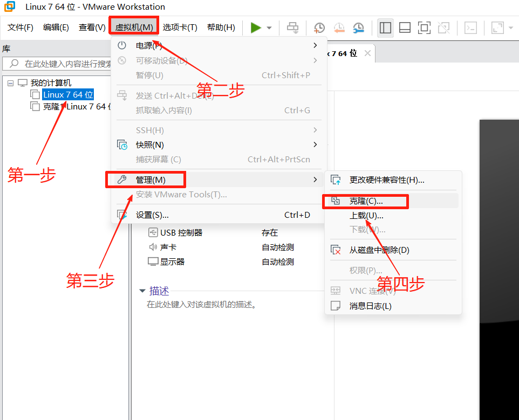Click the message log icon

336,306
